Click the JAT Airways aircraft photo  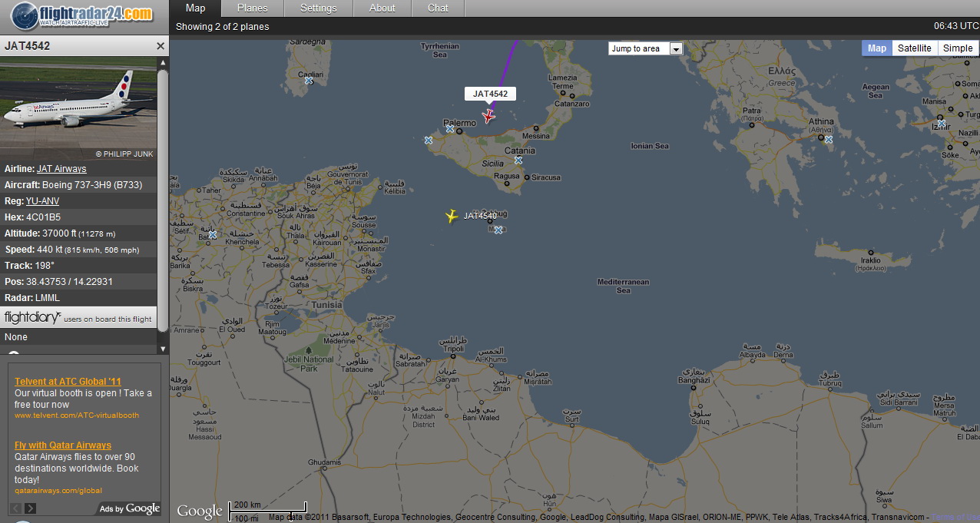[x=78, y=108]
